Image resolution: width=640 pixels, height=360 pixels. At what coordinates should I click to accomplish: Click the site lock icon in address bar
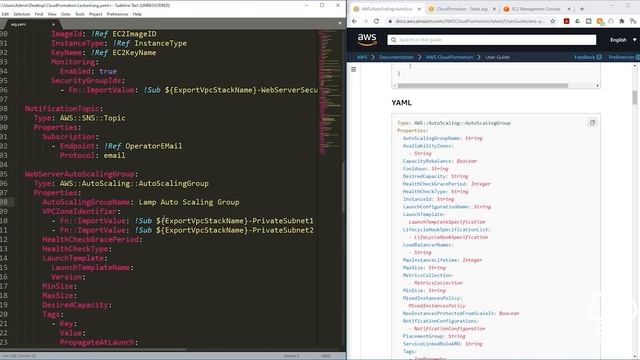[x=390, y=21]
